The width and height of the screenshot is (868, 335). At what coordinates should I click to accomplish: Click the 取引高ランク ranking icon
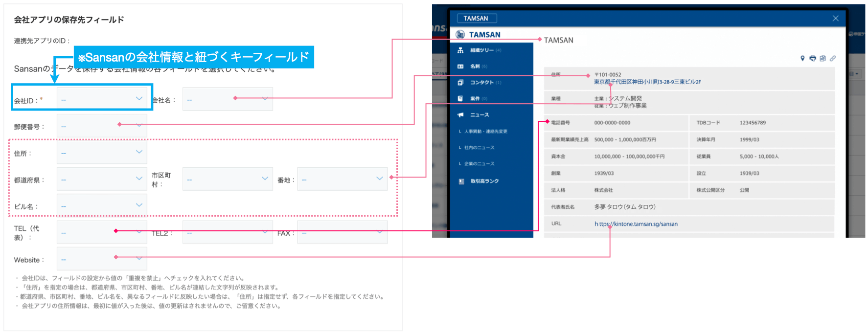point(461,181)
